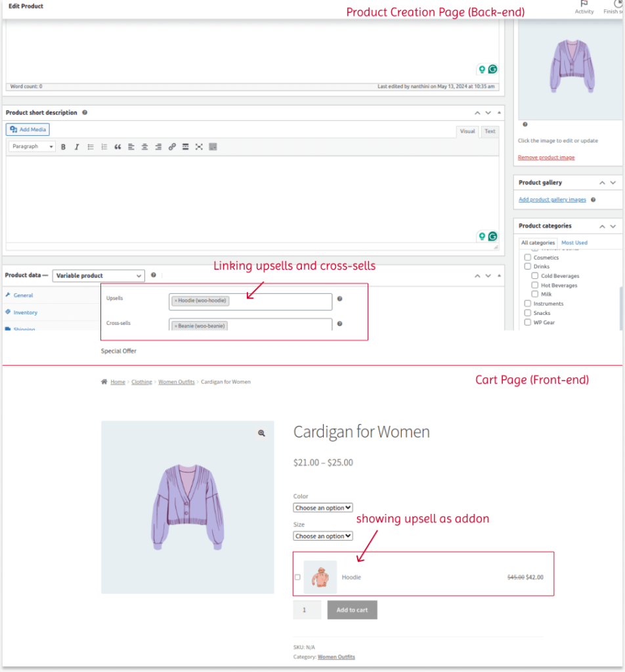Image resolution: width=625 pixels, height=672 pixels.
Task: Open the Variable product type dropdown
Action: (x=98, y=276)
